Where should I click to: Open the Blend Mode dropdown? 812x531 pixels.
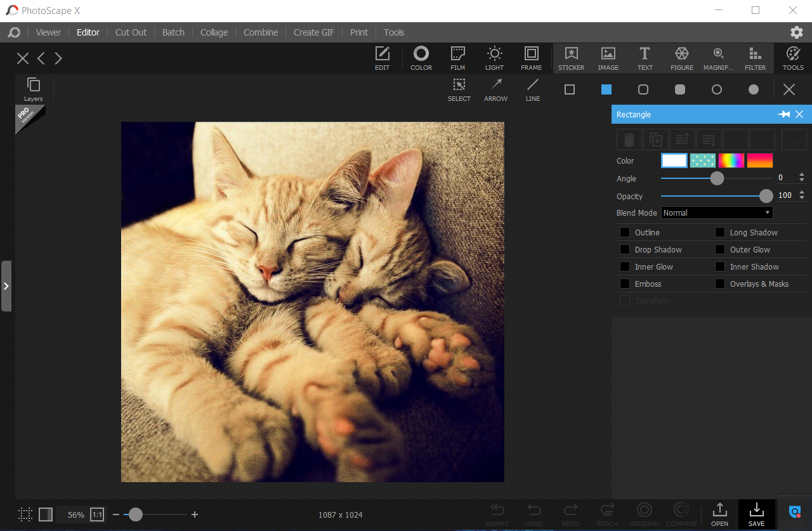716,213
